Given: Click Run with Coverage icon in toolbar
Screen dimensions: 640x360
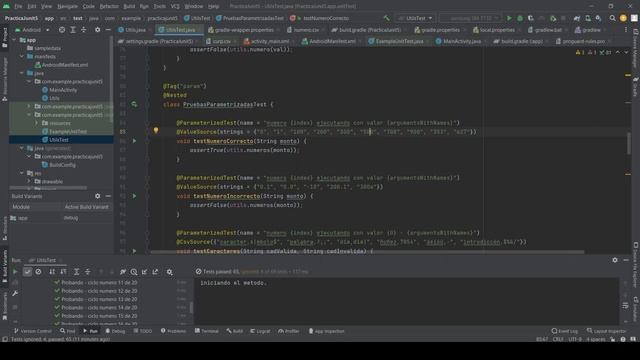Looking at the screenshot, I should [x=531, y=18].
